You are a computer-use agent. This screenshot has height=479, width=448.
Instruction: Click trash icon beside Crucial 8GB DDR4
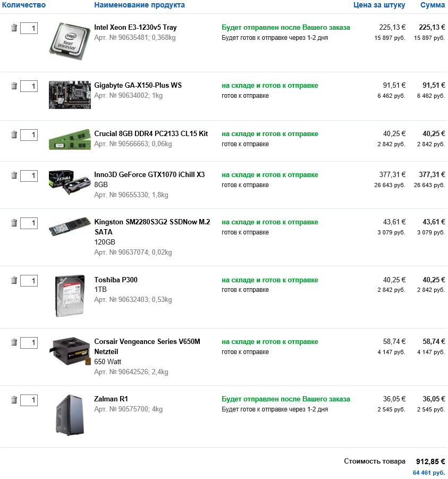[x=14, y=135]
